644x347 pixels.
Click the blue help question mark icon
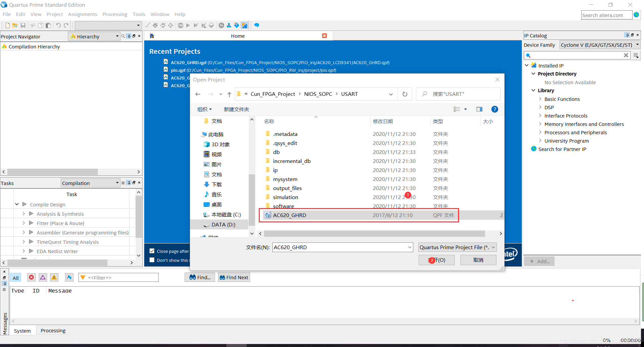pyautogui.click(x=495, y=109)
